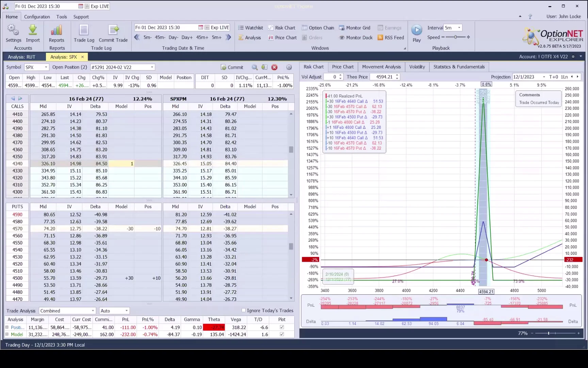Open the Price Chart window from ribbon

pos(282,38)
